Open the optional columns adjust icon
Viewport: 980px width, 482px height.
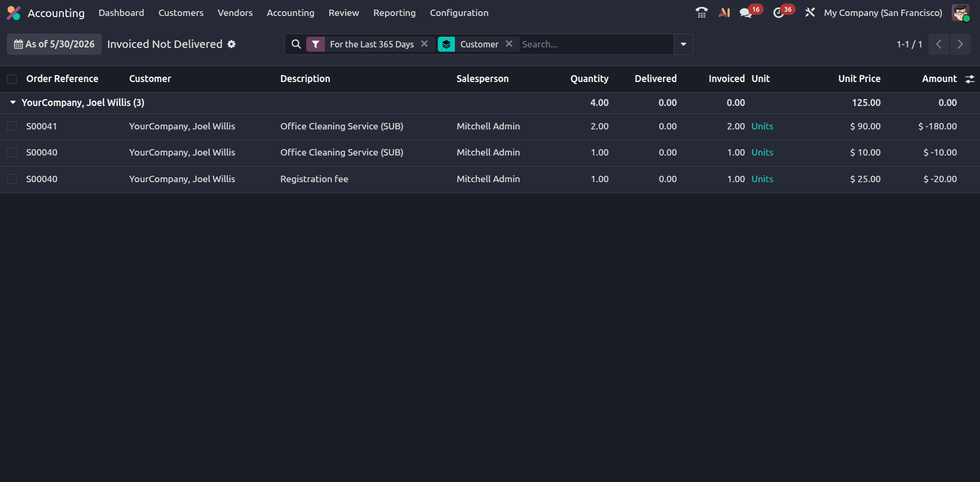pos(970,79)
